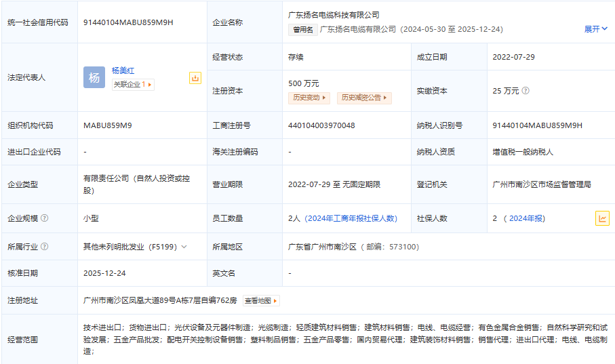The image size is (615, 364).
Task: Select the registration number 440104003970048
Action: click(x=321, y=125)
